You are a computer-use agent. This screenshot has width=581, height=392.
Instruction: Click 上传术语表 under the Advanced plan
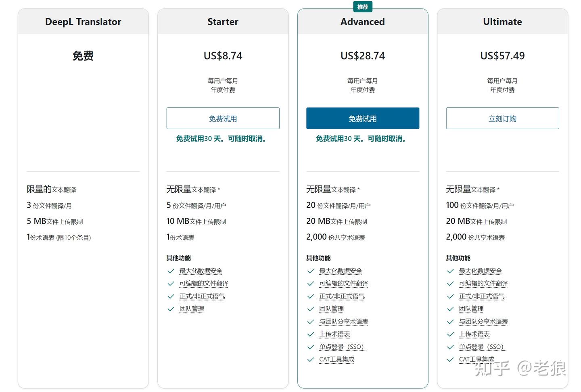click(x=334, y=334)
